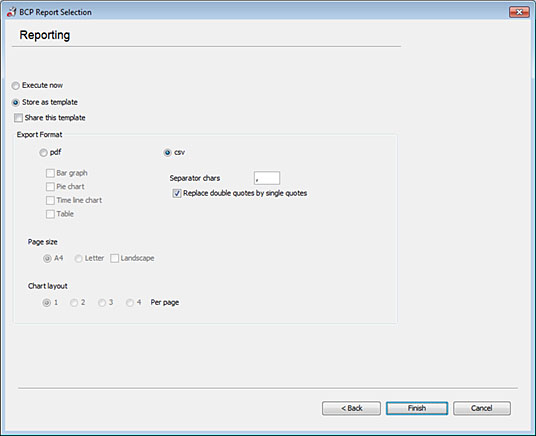Set chart layout to 4 per page
The width and height of the screenshot is (536, 436).
tap(130, 303)
